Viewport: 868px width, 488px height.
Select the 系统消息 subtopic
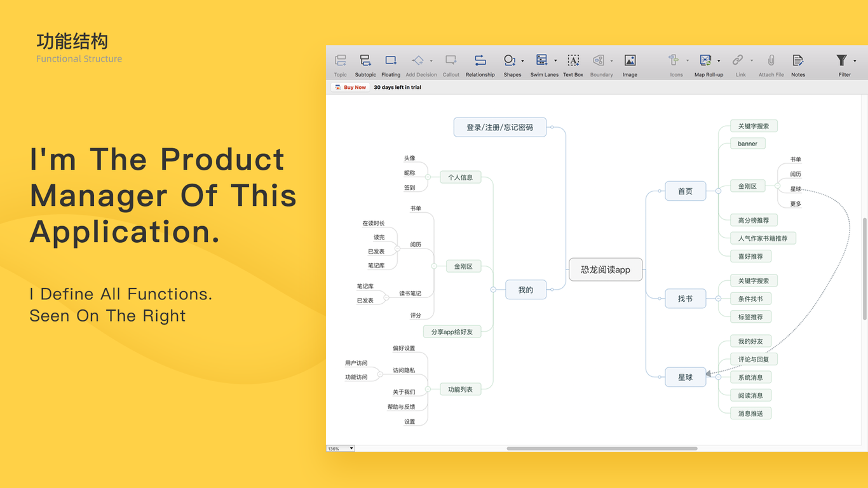pyautogui.click(x=750, y=377)
